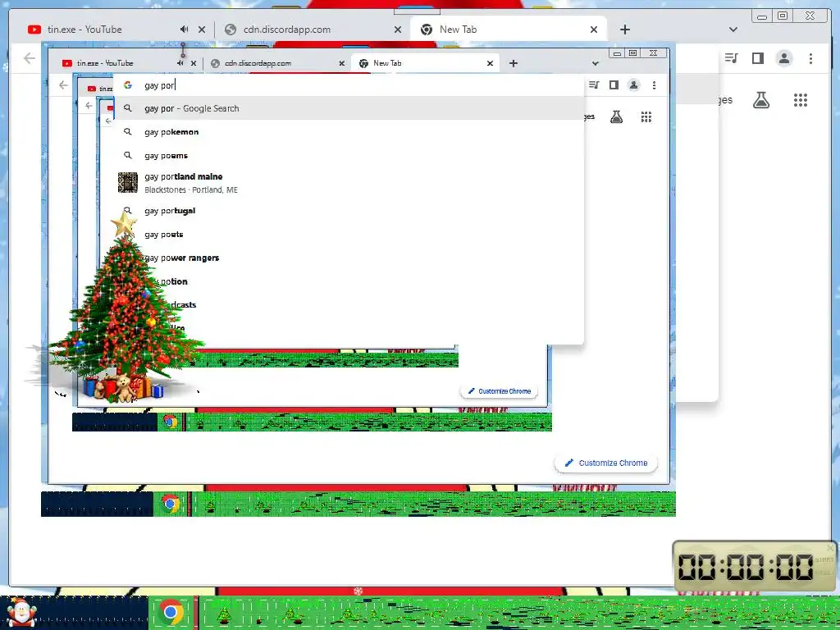This screenshot has width=840, height=630.
Task: Open tab search dropdown in second window
Action: pyautogui.click(x=596, y=63)
